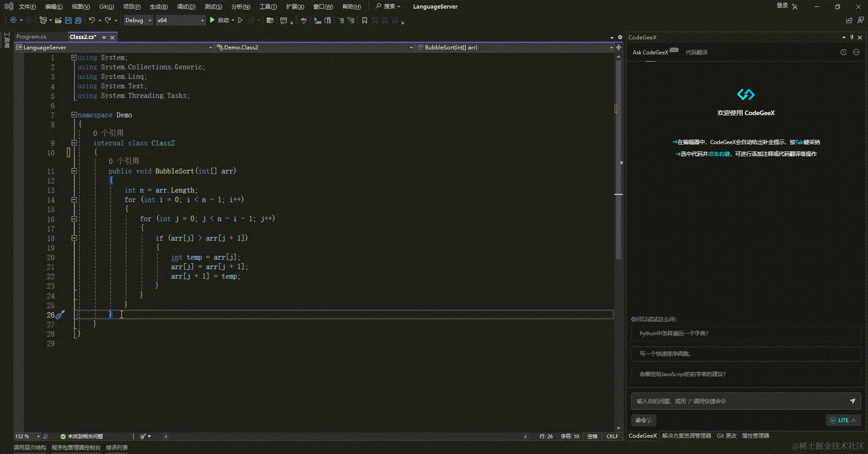This screenshot has width=868, height=454.
Task: Select the Ask CodeGeeX tab
Action: click(x=650, y=52)
